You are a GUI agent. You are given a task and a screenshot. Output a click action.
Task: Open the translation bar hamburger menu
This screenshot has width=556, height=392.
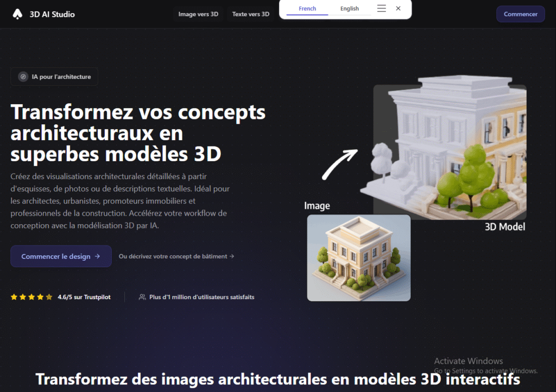pos(381,9)
